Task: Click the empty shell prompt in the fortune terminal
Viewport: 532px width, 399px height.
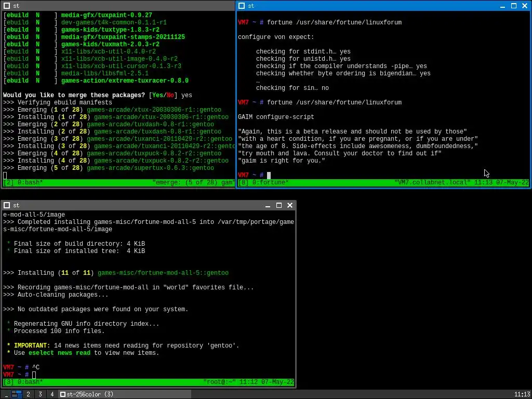Action: pos(255,175)
